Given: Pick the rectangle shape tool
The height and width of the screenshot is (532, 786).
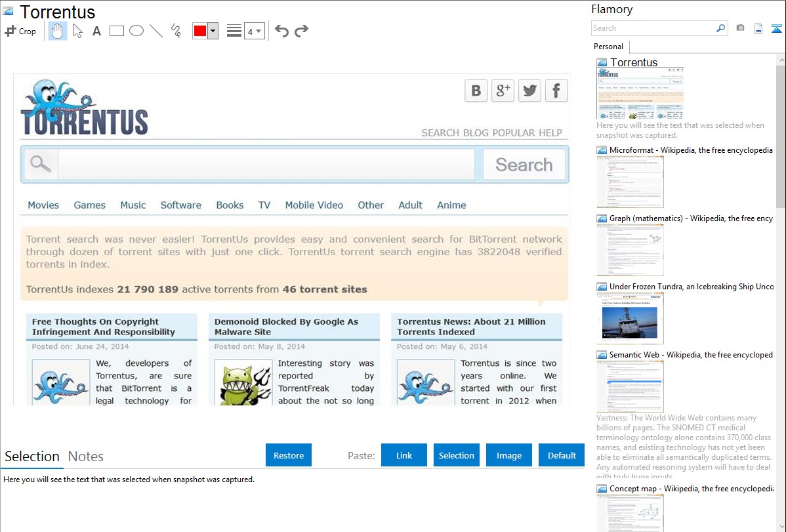Looking at the screenshot, I should point(116,31).
